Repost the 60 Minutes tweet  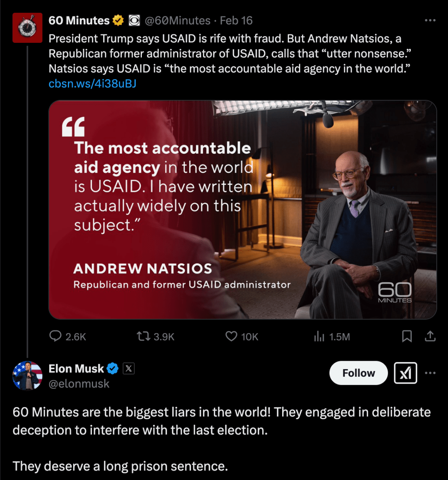pos(143,336)
